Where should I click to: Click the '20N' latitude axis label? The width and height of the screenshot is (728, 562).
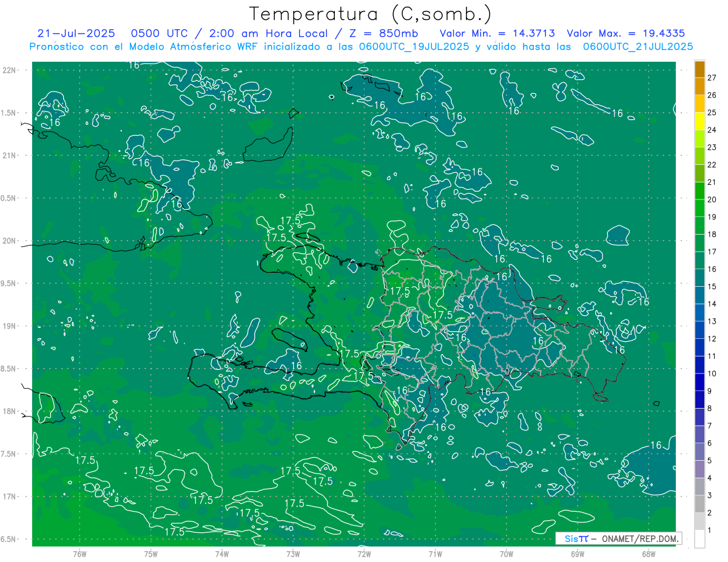point(10,241)
